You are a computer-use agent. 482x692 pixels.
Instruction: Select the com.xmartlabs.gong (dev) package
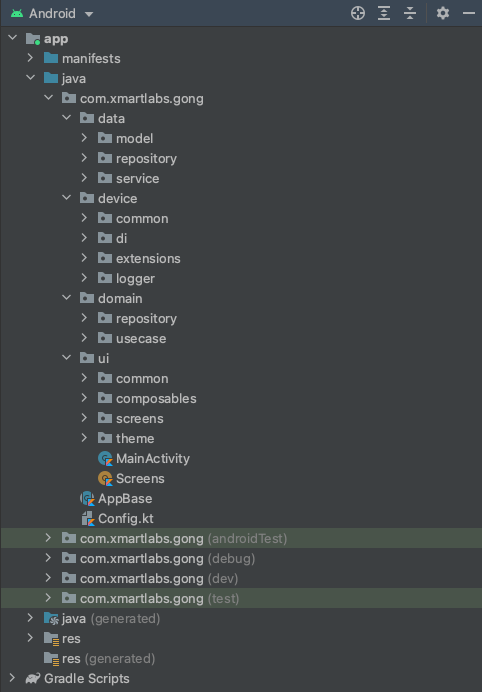[x=159, y=579]
